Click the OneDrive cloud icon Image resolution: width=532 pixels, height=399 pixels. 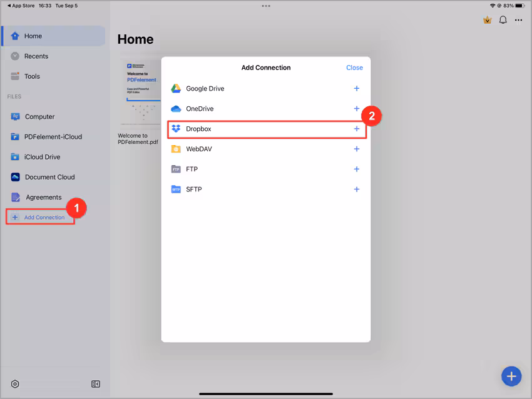coord(176,109)
